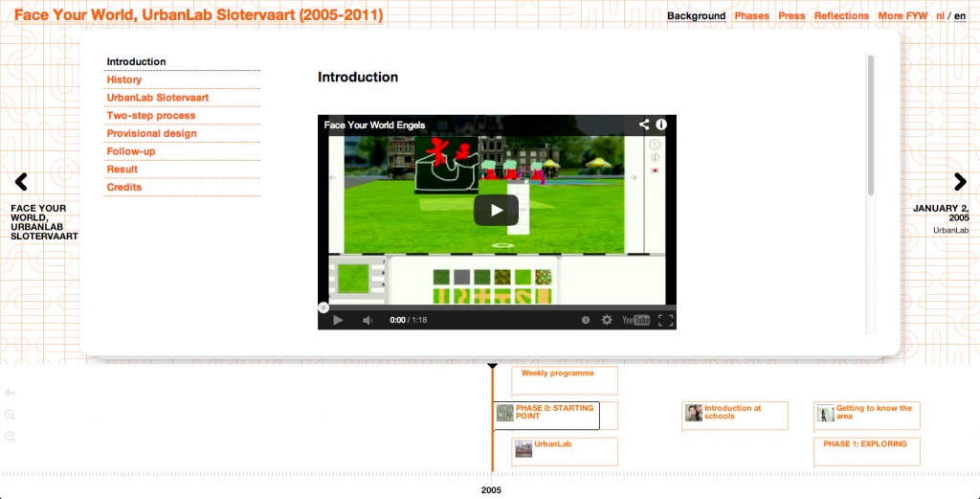Click the video info icon

pos(661,125)
